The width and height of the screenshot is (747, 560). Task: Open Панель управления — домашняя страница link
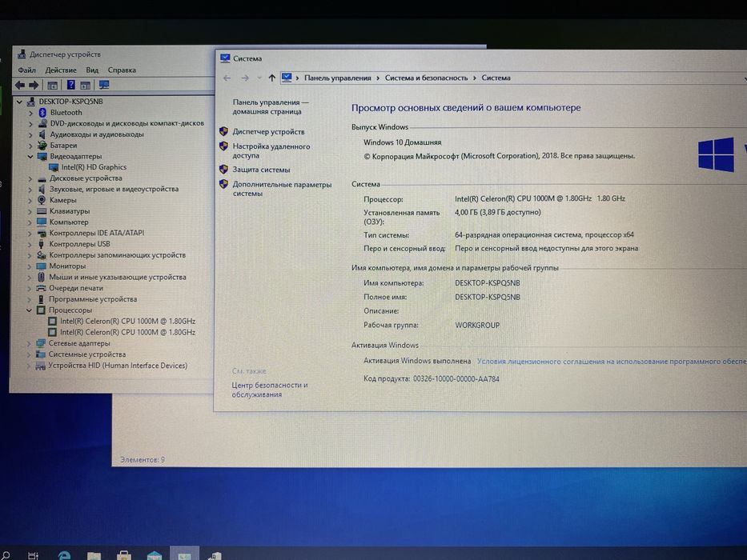[x=271, y=106]
